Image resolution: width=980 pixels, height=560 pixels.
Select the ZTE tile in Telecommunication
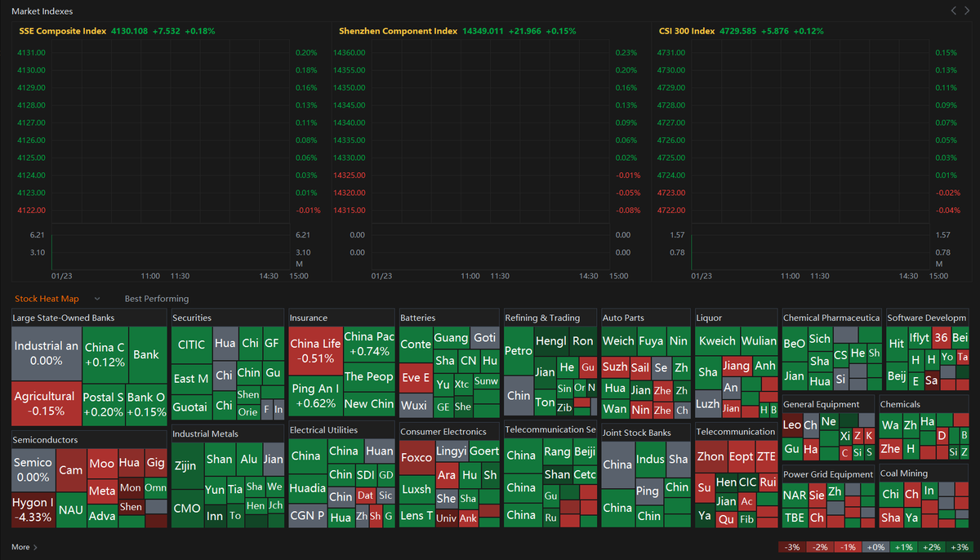pyautogui.click(x=767, y=457)
